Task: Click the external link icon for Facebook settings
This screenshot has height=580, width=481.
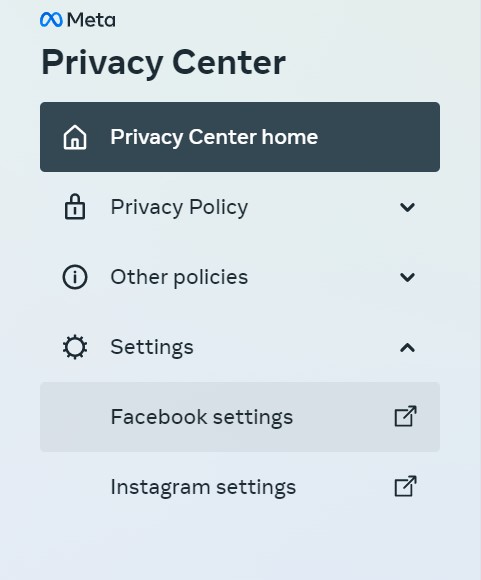Action: [406, 417]
